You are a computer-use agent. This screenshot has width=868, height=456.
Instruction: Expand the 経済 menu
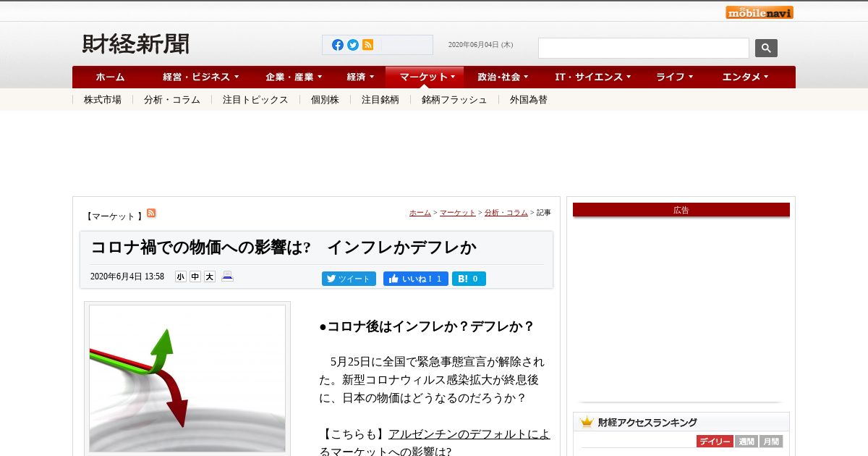(x=359, y=77)
